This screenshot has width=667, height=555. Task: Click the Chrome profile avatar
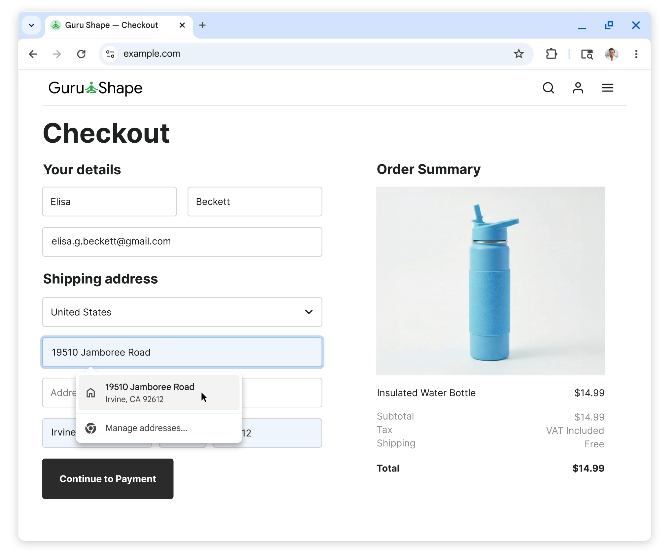click(612, 54)
